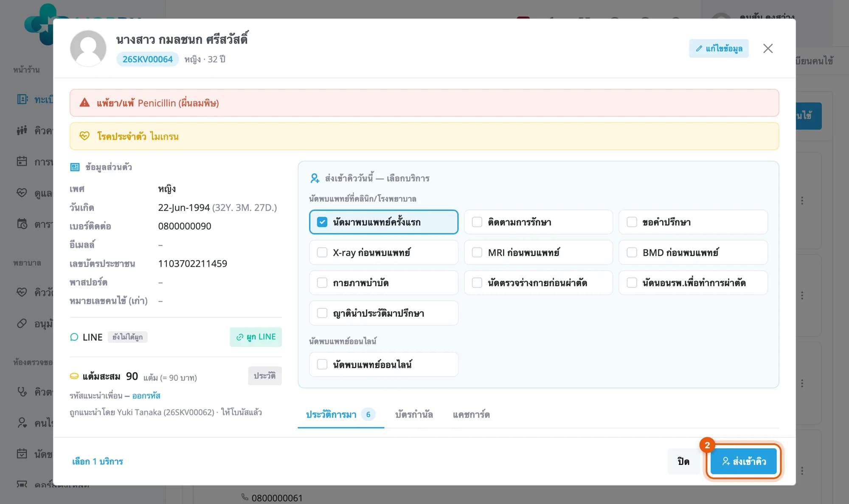This screenshot has height=504, width=849.
Task: Click the phone number 0800000090
Action: click(x=185, y=226)
